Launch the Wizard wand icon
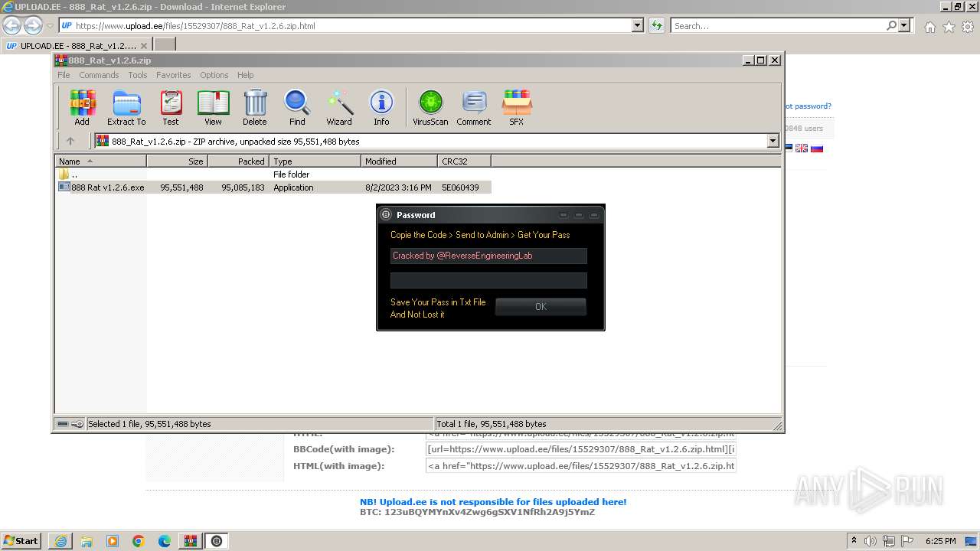This screenshot has width=980, height=551. tap(339, 107)
